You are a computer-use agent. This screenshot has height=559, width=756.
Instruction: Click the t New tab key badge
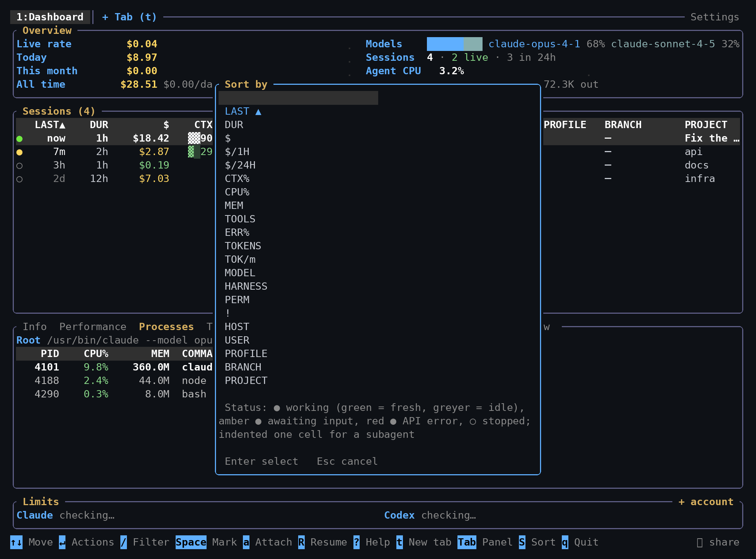click(x=399, y=542)
